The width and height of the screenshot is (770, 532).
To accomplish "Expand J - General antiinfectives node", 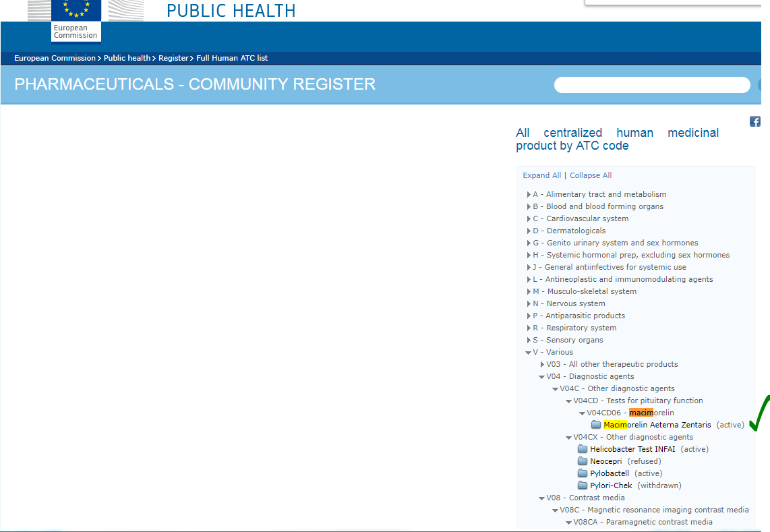I will (529, 267).
